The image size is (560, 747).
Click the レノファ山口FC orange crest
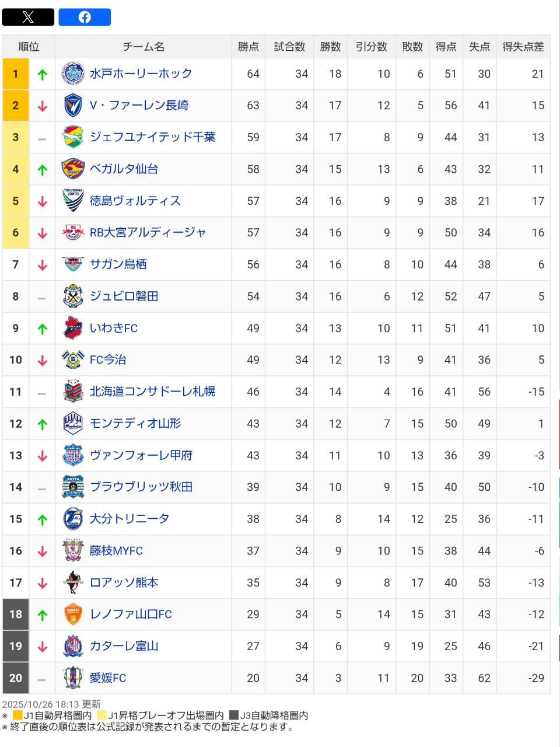(x=73, y=615)
